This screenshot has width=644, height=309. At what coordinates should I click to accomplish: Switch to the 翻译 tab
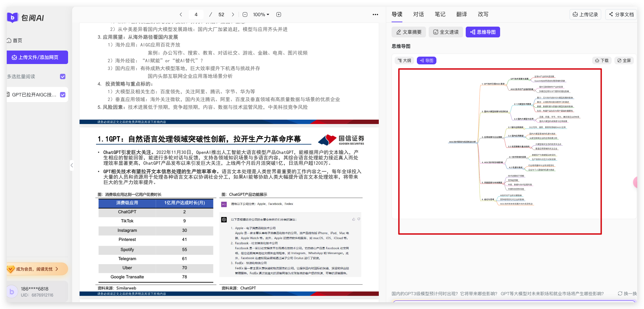pyautogui.click(x=462, y=14)
